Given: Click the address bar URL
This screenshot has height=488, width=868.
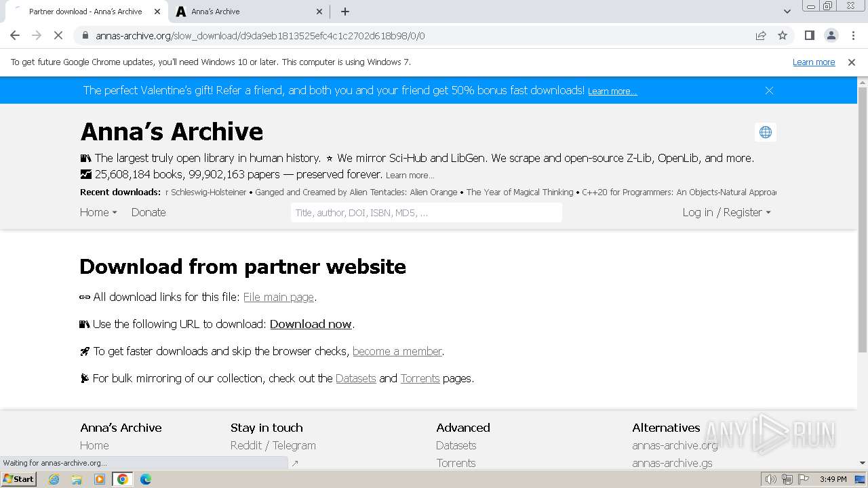Looking at the screenshot, I should 260,36.
